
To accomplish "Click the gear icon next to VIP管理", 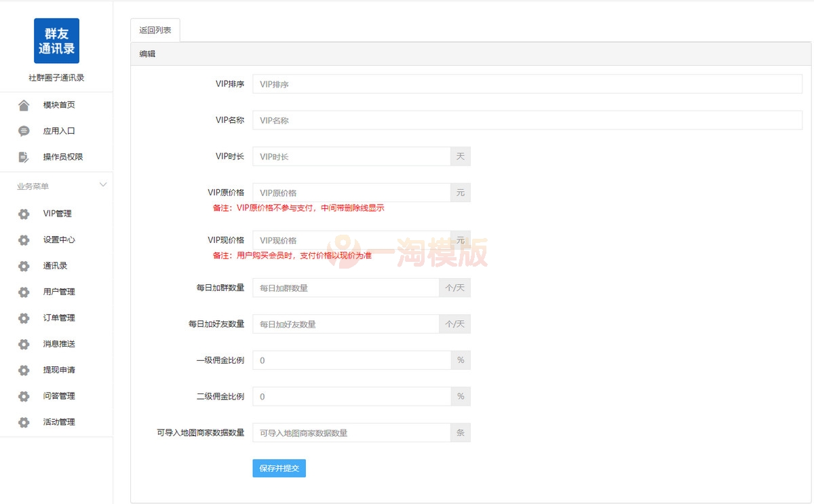I will [x=24, y=213].
